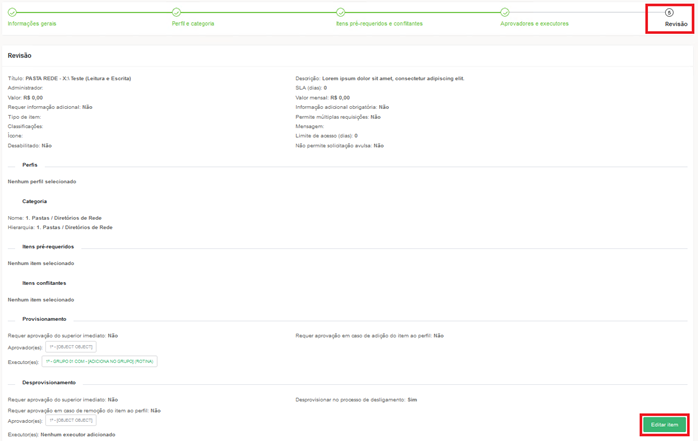Viewport: 698px width, 441px height.
Task: Click the Perfil e categoria checkmark icon
Action: tap(176, 12)
